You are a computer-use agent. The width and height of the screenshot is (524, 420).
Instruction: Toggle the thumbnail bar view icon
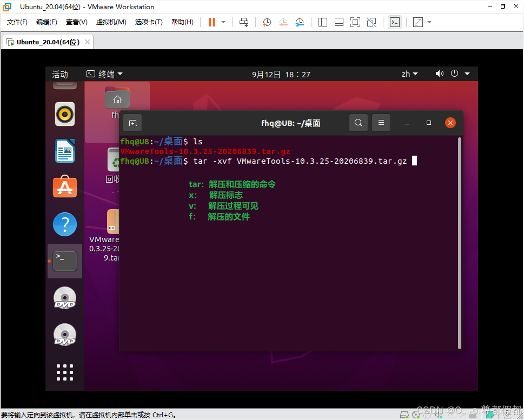[339, 22]
